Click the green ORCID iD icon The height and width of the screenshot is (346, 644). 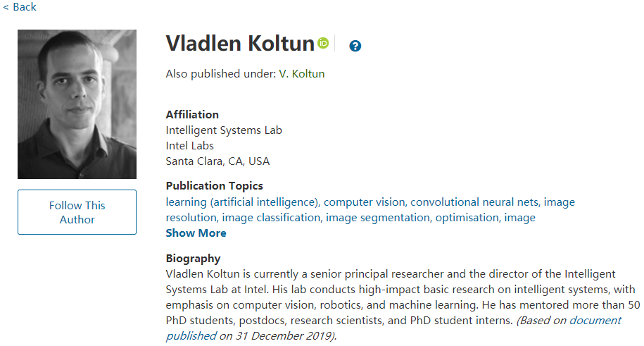[x=323, y=44]
